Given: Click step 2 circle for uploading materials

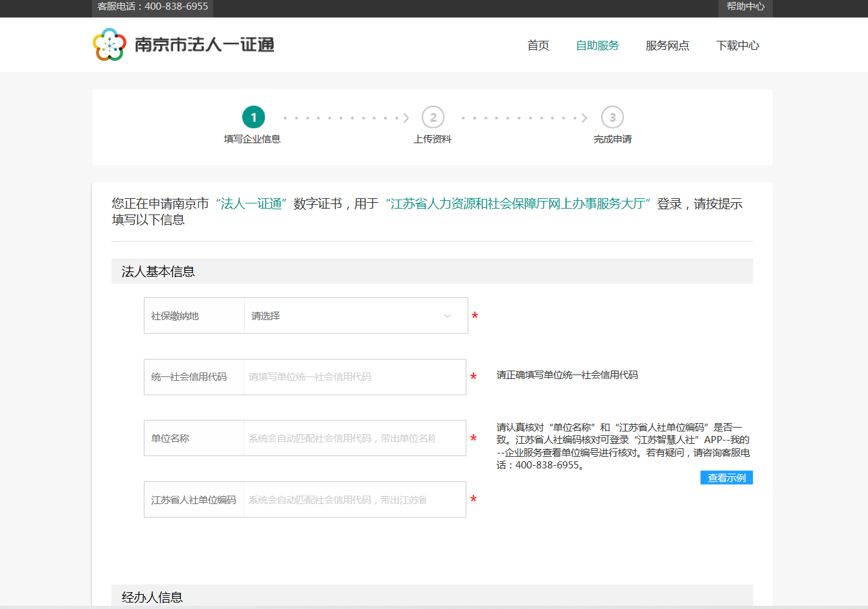Looking at the screenshot, I should click(433, 117).
